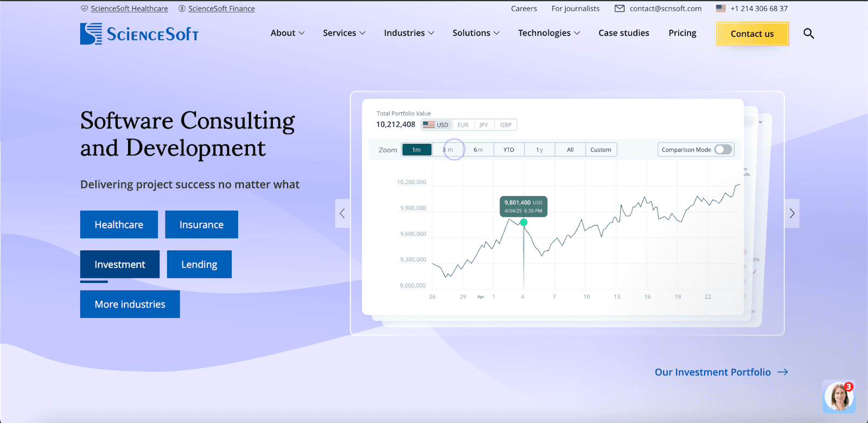Click the US flag phone icon

[x=721, y=9]
